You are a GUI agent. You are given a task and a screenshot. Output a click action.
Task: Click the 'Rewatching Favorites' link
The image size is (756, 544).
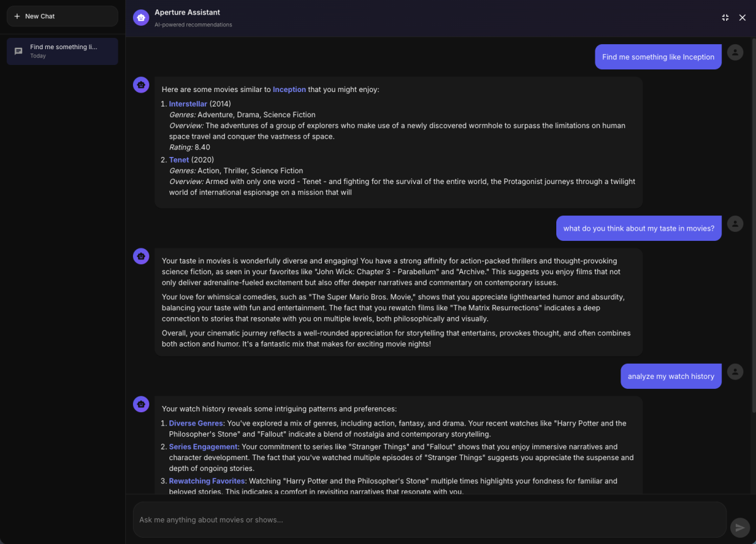(207, 480)
